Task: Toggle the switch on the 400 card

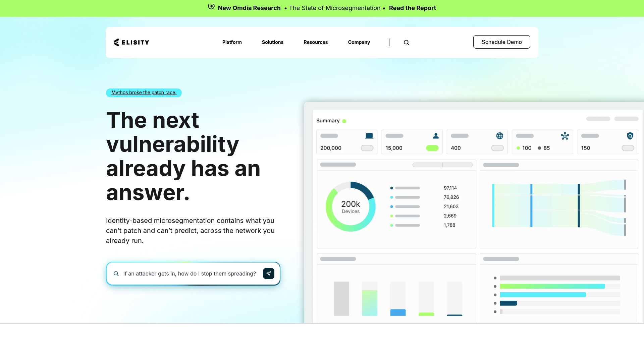Action: [x=497, y=148]
